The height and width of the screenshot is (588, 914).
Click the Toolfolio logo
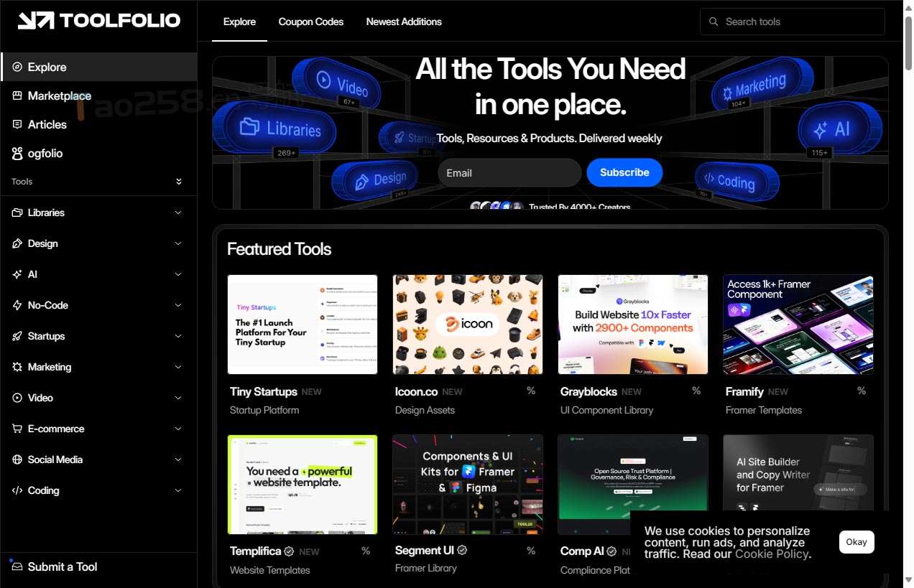point(99,21)
